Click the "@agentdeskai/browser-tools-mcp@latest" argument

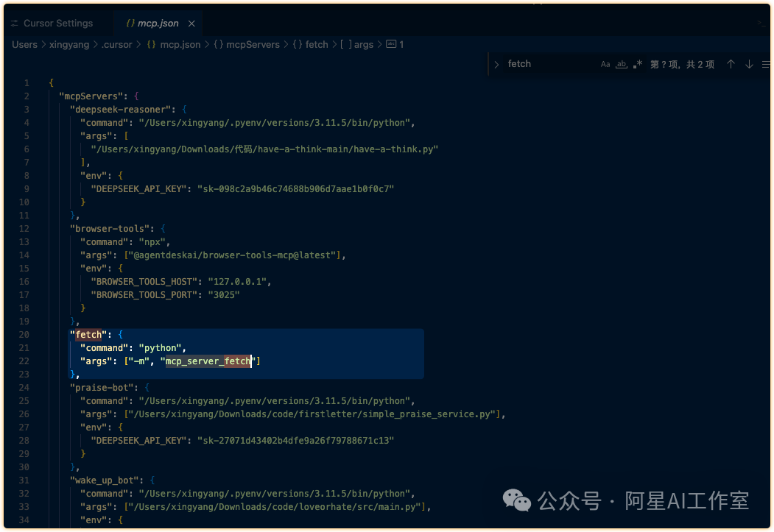tap(235, 255)
